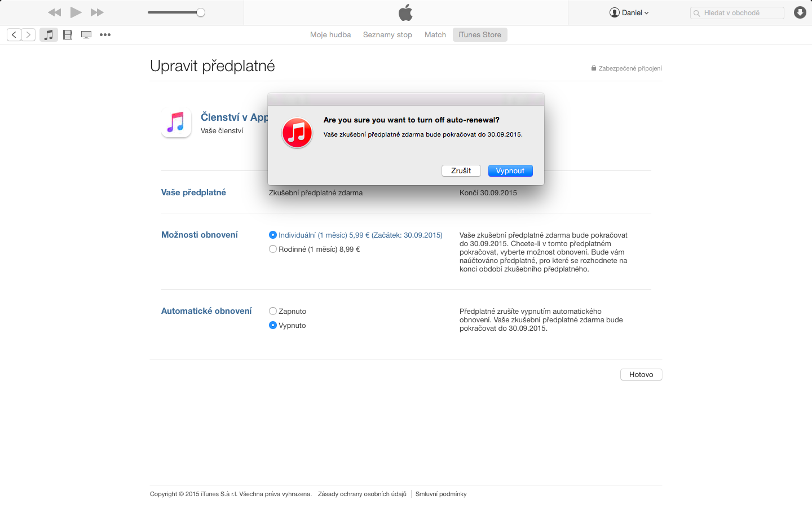Click the downloads arrow icon

coord(800,12)
